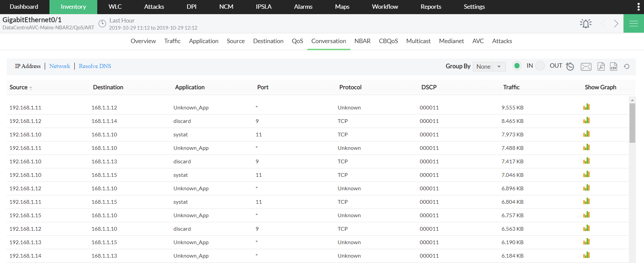Sort table by Source column
The height and width of the screenshot is (263, 644).
19,87
